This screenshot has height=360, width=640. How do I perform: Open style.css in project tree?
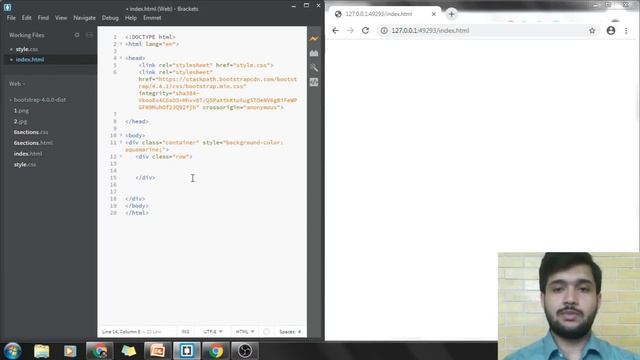[x=25, y=164]
